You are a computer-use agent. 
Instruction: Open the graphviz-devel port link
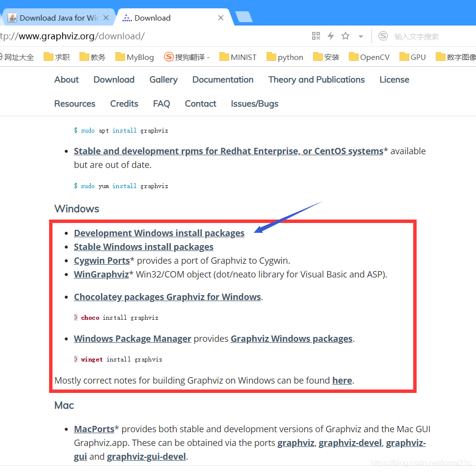click(x=350, y=443)
